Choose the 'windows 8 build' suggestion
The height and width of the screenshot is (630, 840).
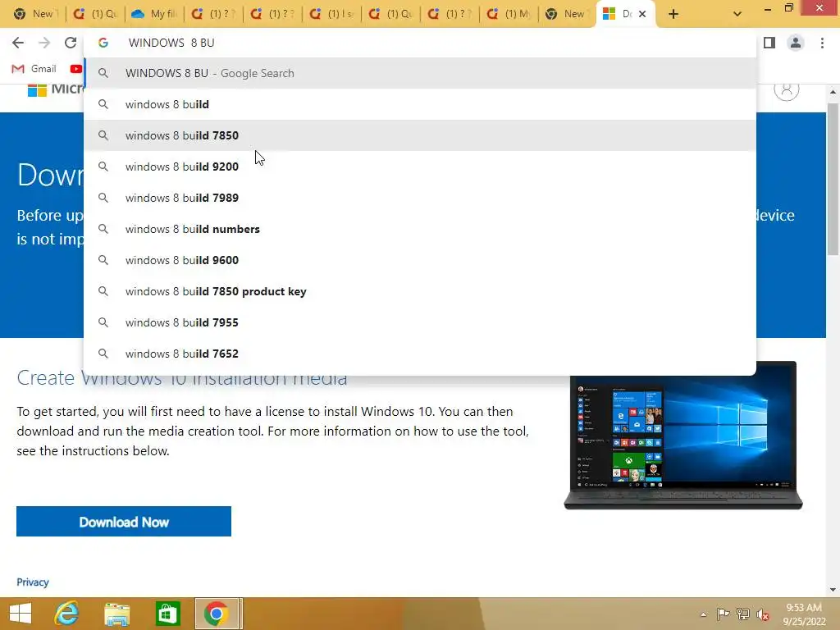(x=420, y=104)
